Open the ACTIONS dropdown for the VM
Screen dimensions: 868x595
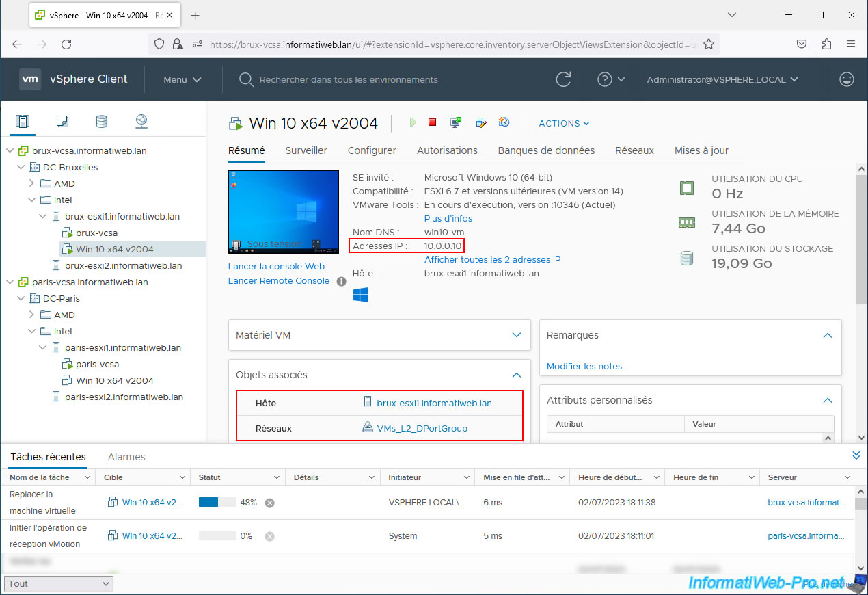point(564,123)
